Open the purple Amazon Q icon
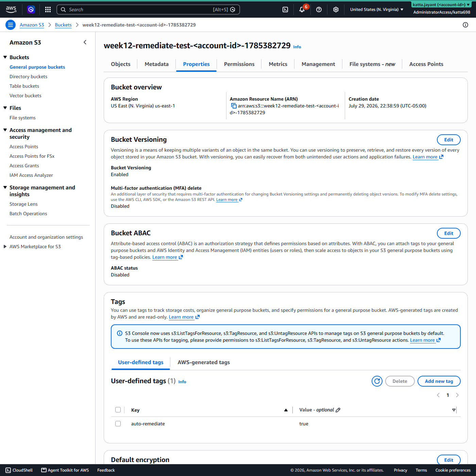476x476 pixels. (31, 10)
